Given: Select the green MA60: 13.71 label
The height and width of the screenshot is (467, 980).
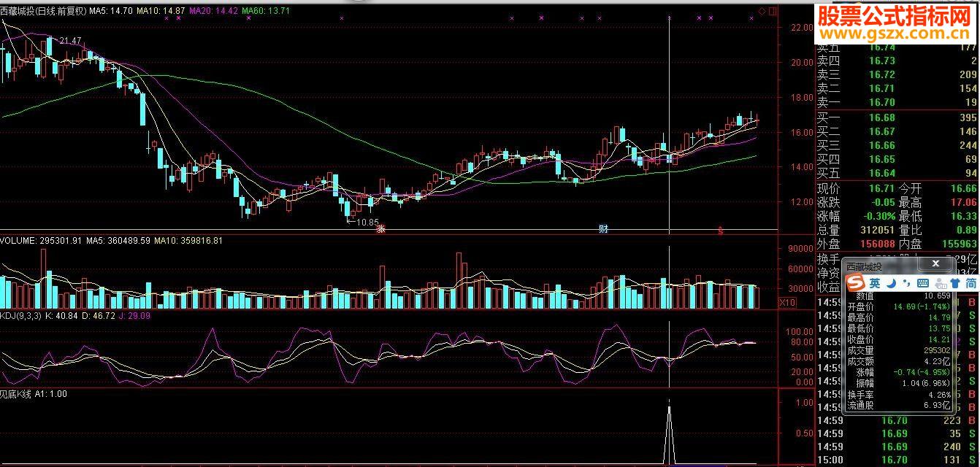Looking at the screenshot, I should tap(266, 12).
